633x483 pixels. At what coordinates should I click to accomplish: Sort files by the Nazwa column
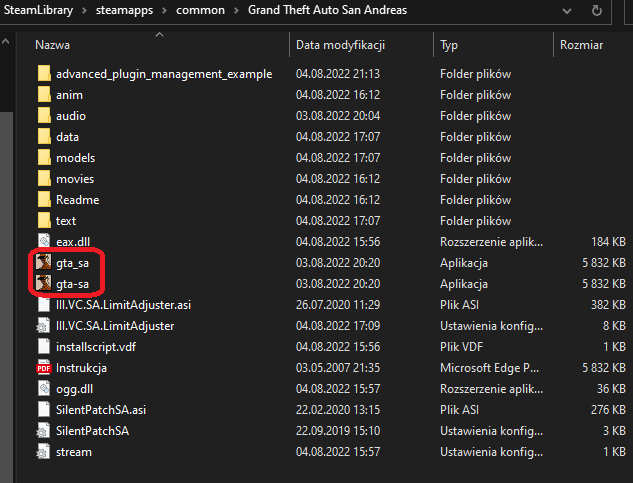[53, 45]
